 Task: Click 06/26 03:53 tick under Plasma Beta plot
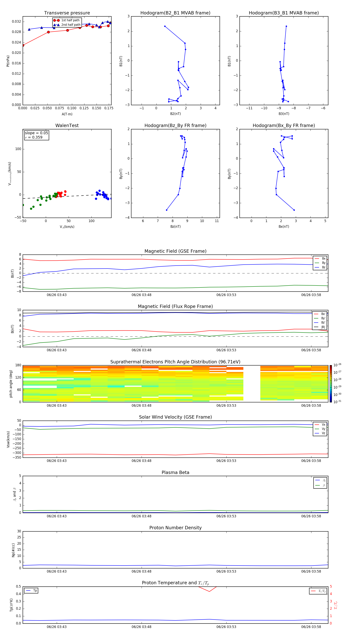pos(226,516)
